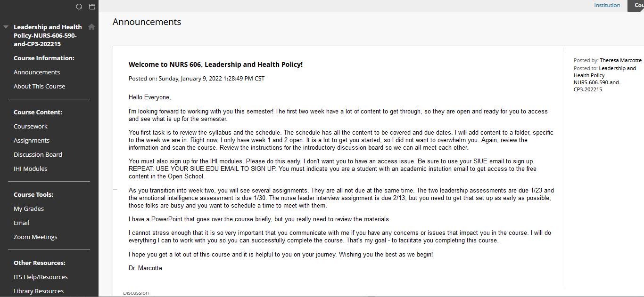Open Announcements in the course menu
Screen dimensions: 644x297
tap(37, 72)
